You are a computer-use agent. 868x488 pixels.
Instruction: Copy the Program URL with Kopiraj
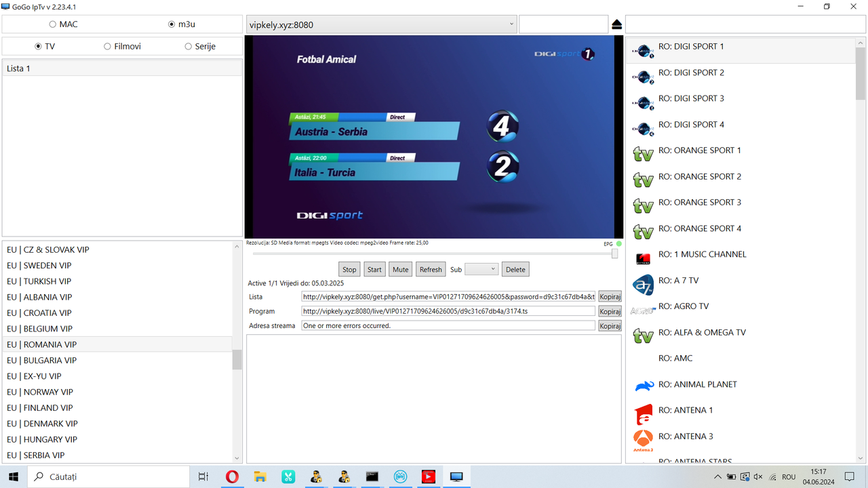coord(610,311)
